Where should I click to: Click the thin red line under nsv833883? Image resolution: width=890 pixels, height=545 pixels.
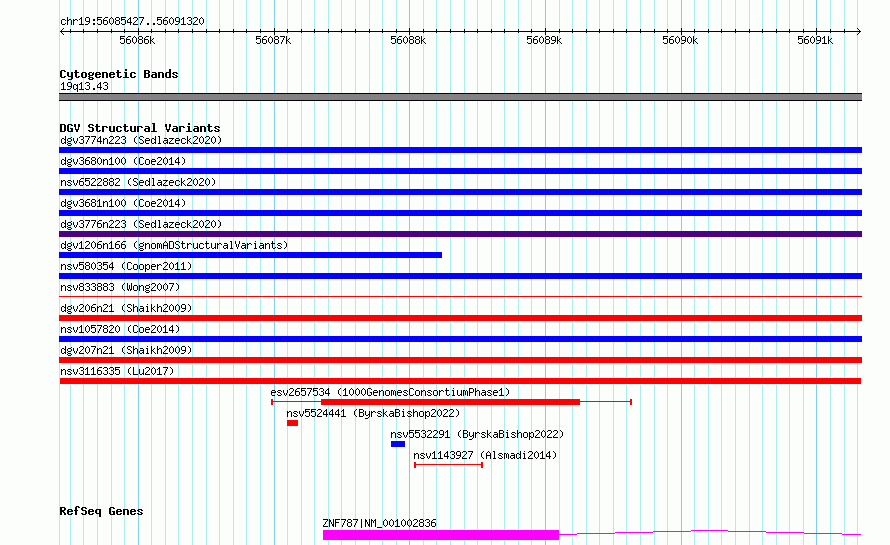pyautogui.click(x=460, y=296)
